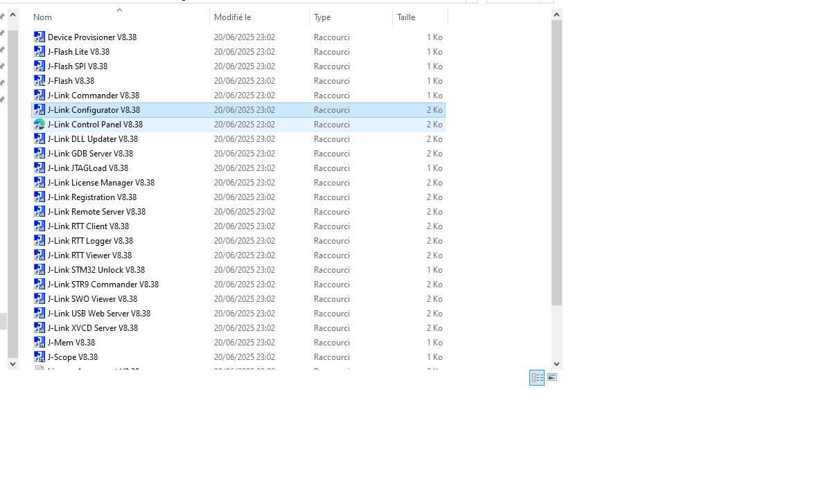Click the J-Link XVCD Server V8.38 icon
Screen dimensions: 821x504
coord(39,328)
